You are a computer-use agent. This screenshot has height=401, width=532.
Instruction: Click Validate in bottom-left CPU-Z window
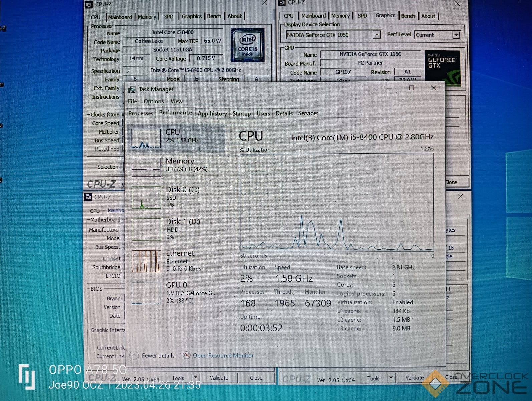219,378
